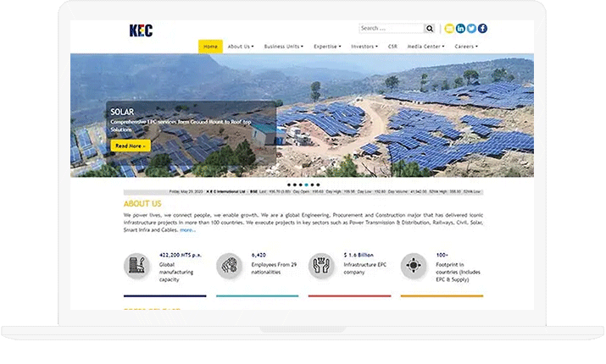Click the '$ 1.6 Billion' statistic
Image resolution: width=606 pixels, height=364 pixels.
(359, 255)
